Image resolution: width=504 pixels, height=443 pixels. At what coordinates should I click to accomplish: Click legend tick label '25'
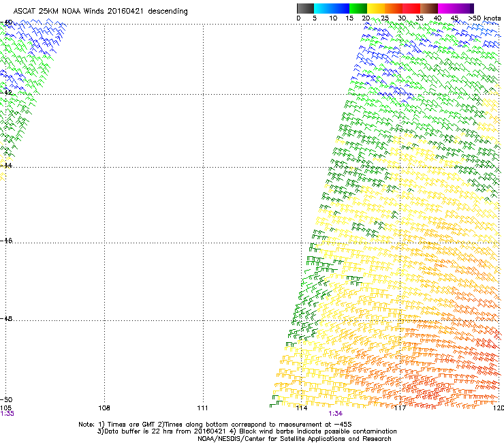coord(385,18)
